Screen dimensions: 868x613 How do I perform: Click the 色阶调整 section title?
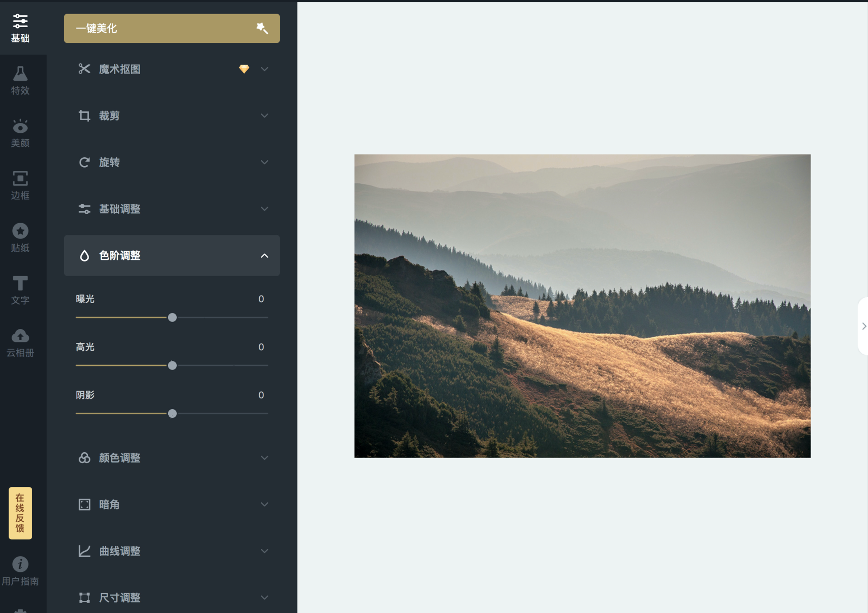[120, 256]
